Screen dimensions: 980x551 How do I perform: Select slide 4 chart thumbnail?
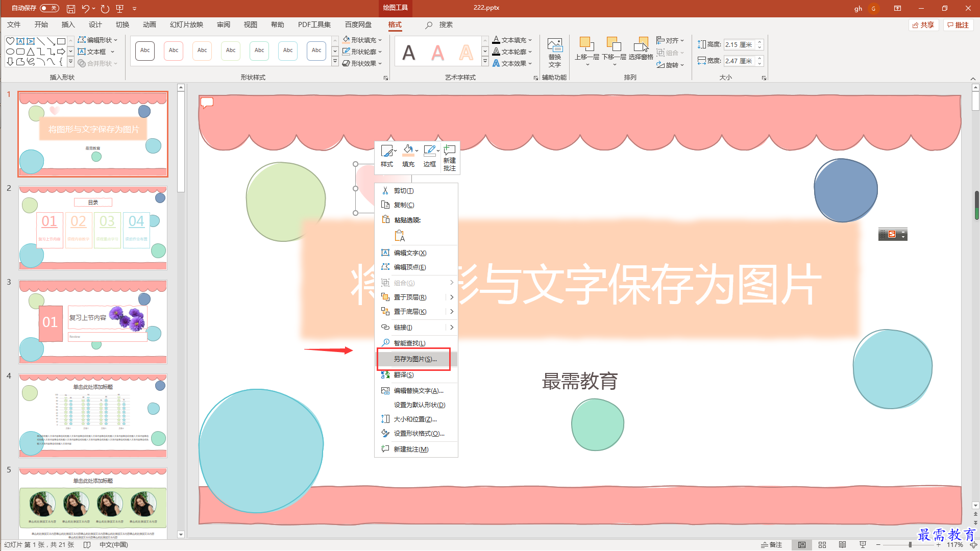coord(93,416)
